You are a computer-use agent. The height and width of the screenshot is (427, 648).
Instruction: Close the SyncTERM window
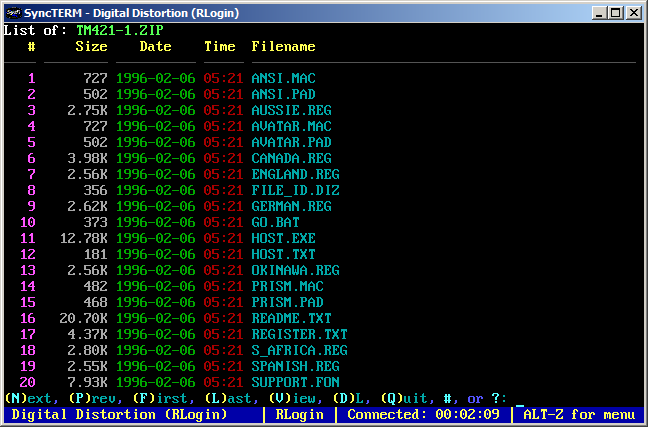(633, 12)
